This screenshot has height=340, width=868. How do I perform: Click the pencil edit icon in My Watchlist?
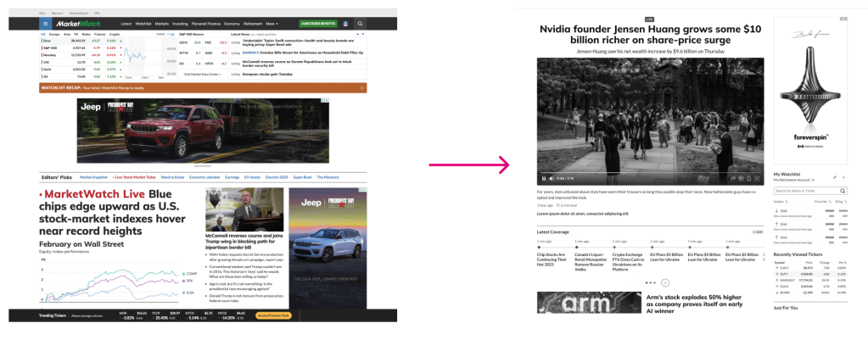pyautogui.click(x=835, y=176)
